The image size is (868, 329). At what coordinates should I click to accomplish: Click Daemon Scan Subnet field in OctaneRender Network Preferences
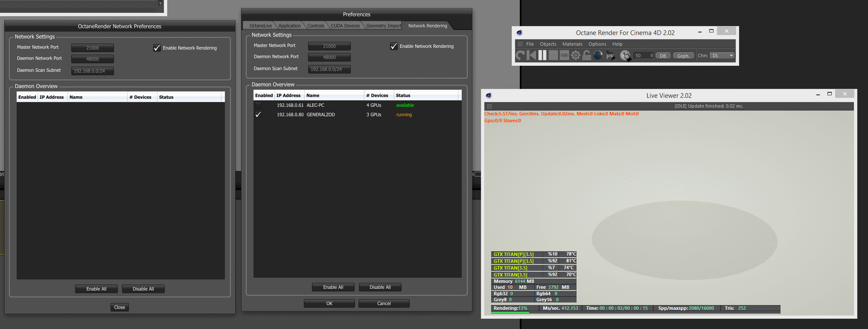click(x=93, y=71)
